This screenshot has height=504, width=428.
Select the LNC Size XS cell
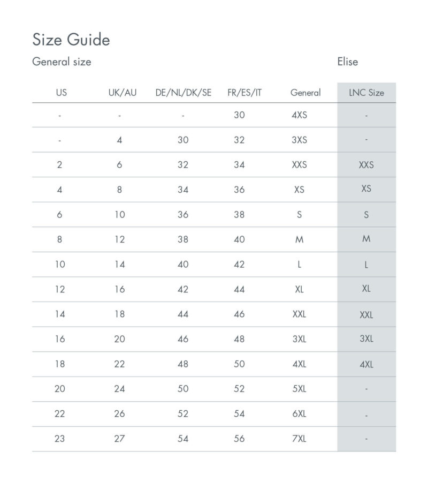coord(366,189)
